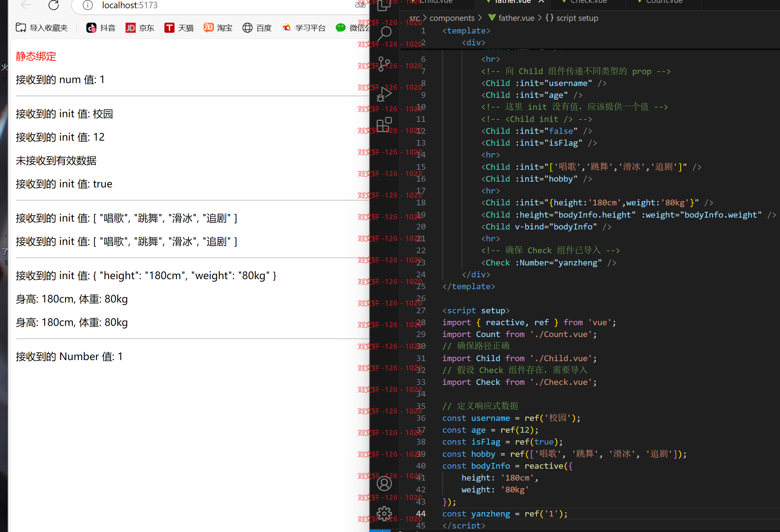
Task: Open the 学习平台 bookmark
Action: point(304,28)
